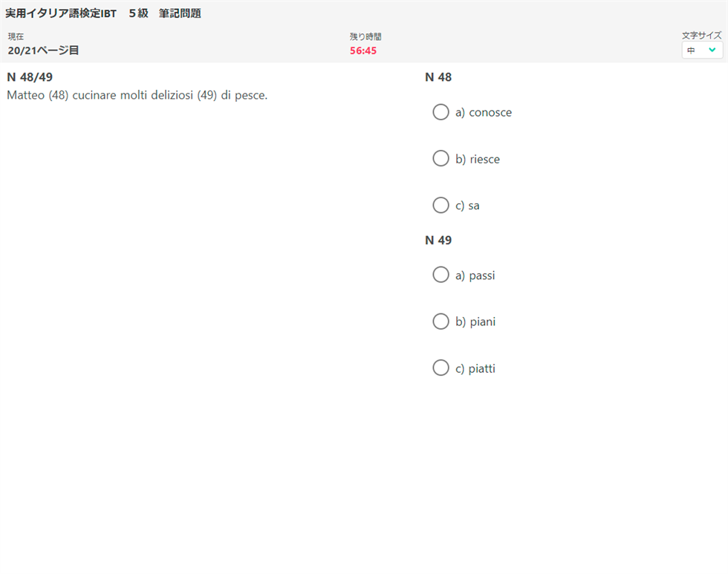Click the sentence Matteo (48) cucinare text
This screenshot has width=728, height=574.
pyautogui.click(x=137, y=95)
